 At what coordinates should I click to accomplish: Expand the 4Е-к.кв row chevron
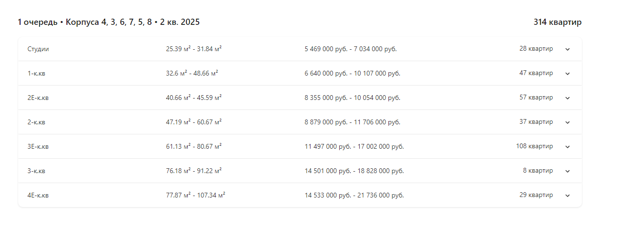(568, 196)
